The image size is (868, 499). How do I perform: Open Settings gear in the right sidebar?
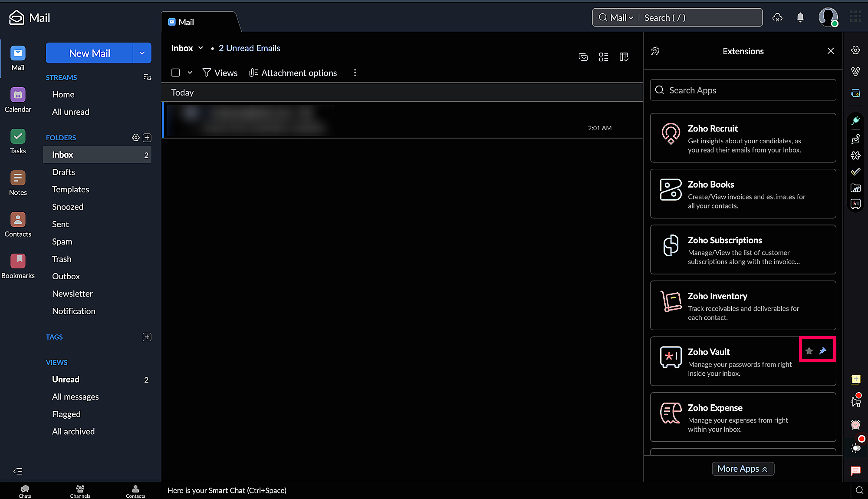point(855,50)
